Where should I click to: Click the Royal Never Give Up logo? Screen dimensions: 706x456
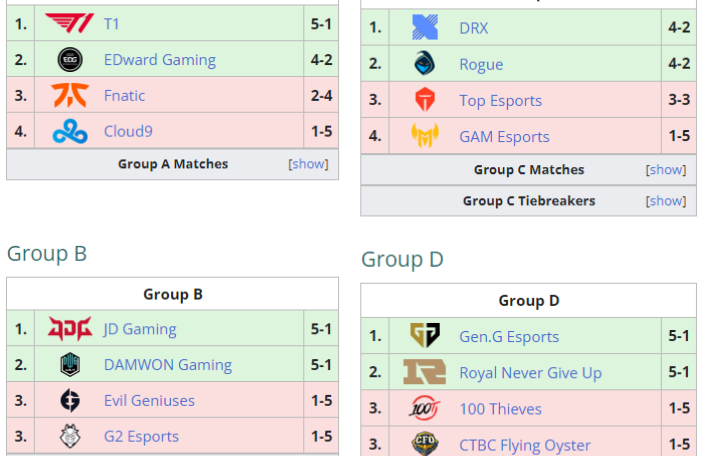coord(425,372)
